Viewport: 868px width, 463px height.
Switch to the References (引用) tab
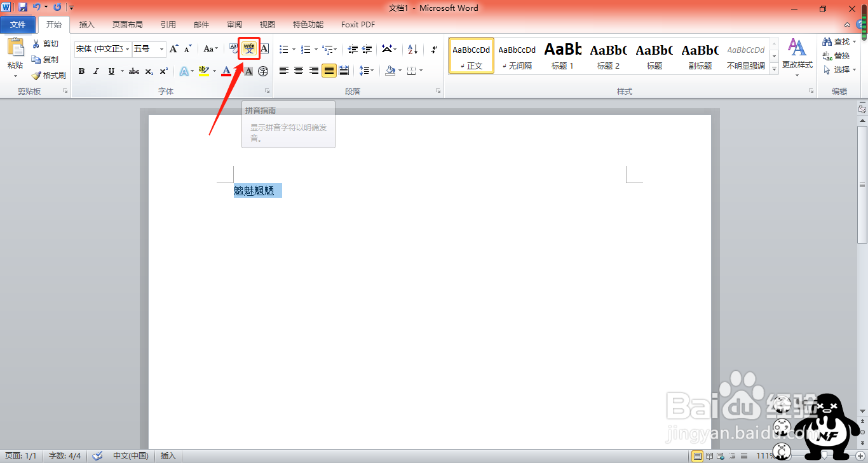168,25
